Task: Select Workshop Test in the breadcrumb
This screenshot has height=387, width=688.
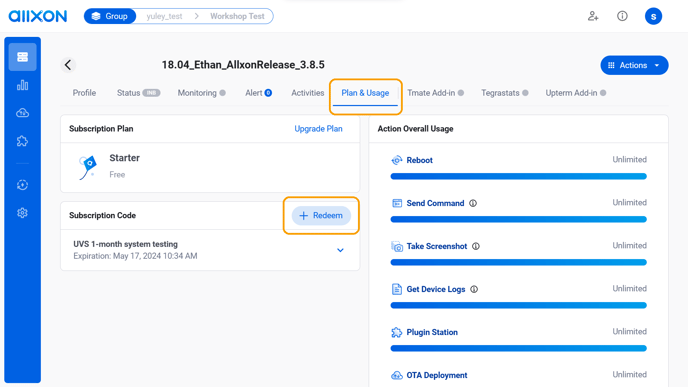Action: [237, 16]
